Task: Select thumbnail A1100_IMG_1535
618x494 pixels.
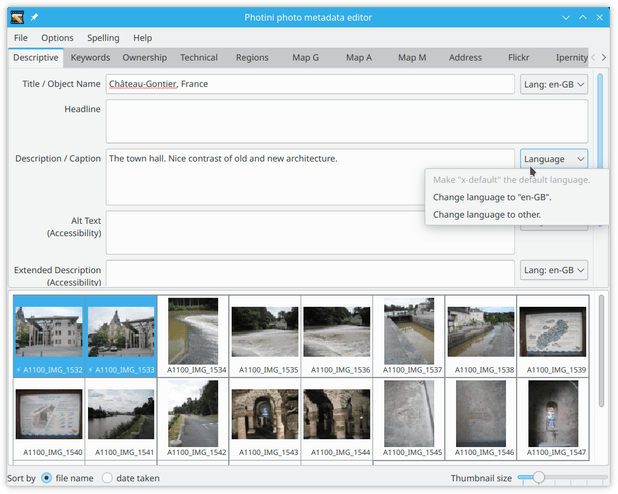Action: 265,336
